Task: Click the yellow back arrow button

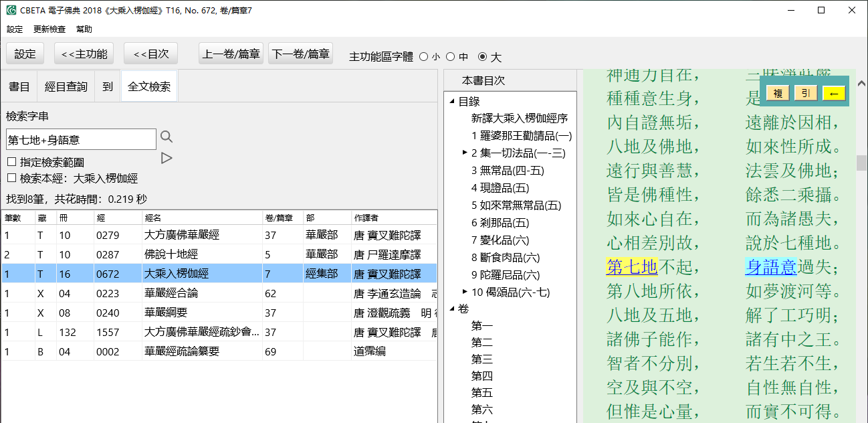Action: [x=834, y=93]
